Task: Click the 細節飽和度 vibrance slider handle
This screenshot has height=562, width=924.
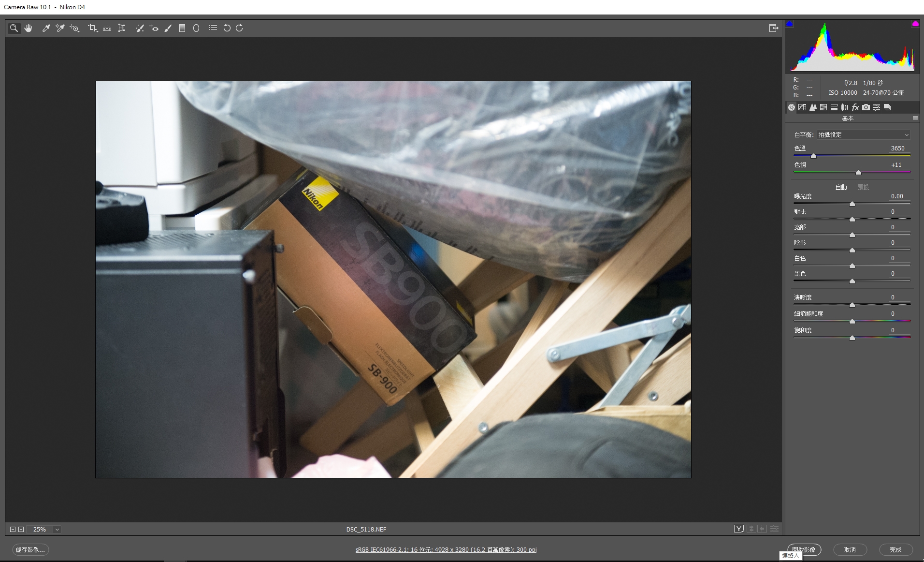Action: tap(852, 321)
